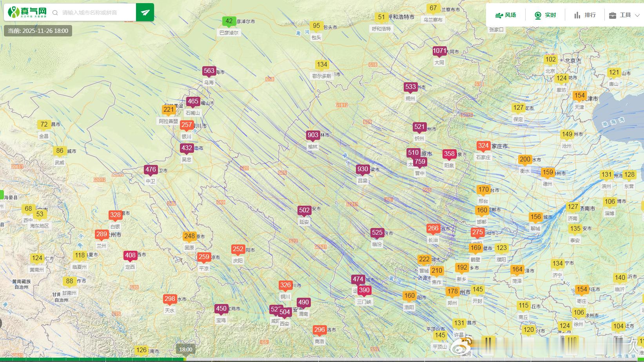
Task: Open the 324 AQI marker for 石家庄
Action: (x=483, y=146)
